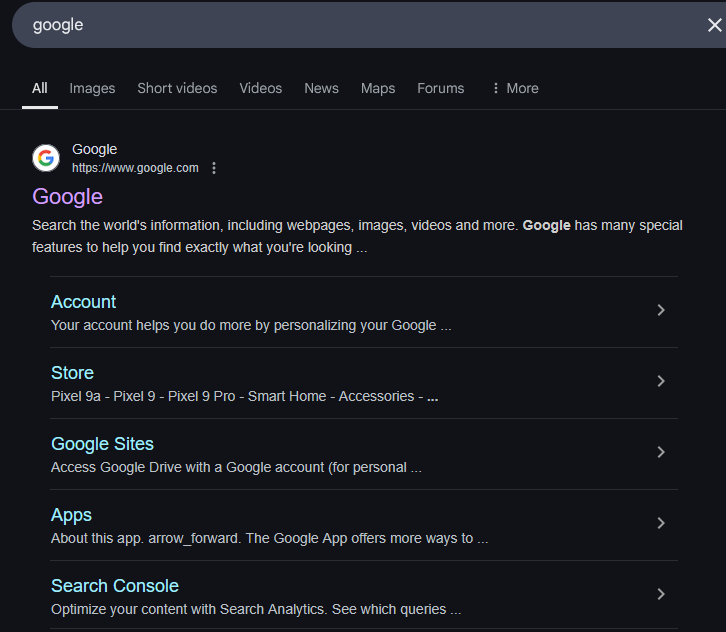Open the Store sitelink
726x632 pixels.
click(72, 373)
